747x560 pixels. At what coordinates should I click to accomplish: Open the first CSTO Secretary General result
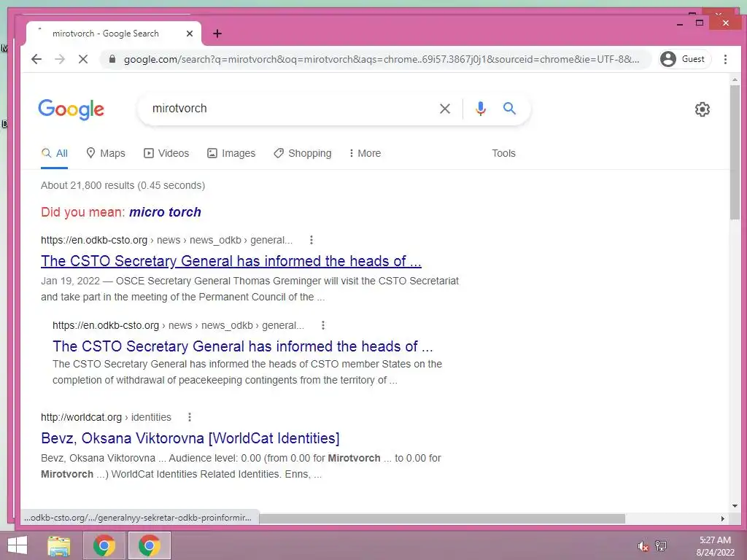[x=231, y=261]
